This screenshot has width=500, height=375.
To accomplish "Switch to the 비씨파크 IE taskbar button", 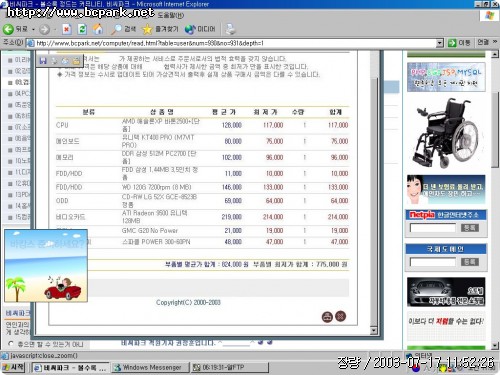I will 70,368.
